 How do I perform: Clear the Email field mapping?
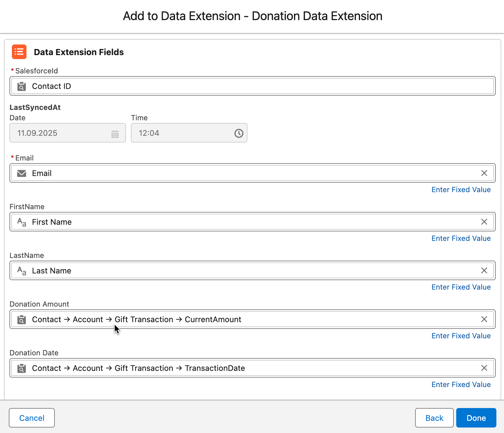tap(484, 173)
